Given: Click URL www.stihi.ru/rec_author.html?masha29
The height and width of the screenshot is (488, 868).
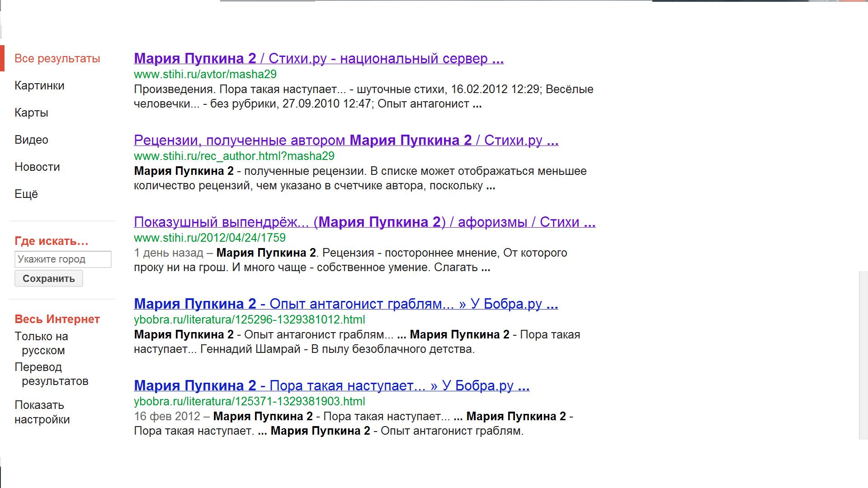Looking at the screenshot, I should tap(234, 156).
